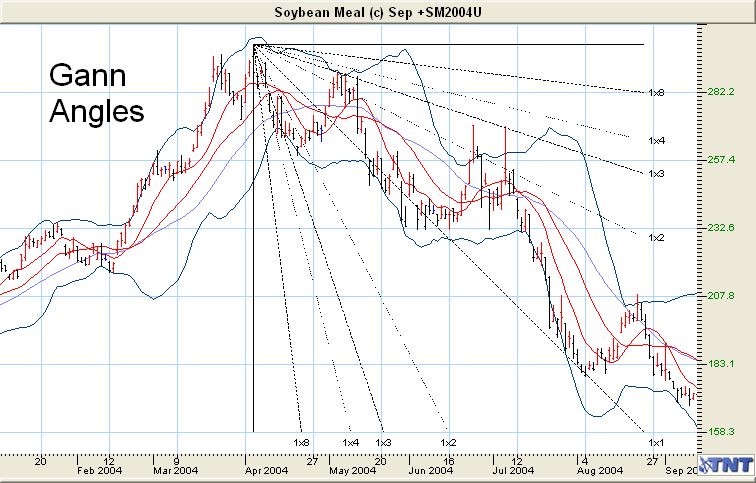Click the 282.2 price axis label
Viewport: 756px width, 483px height.
coord(721,92)
